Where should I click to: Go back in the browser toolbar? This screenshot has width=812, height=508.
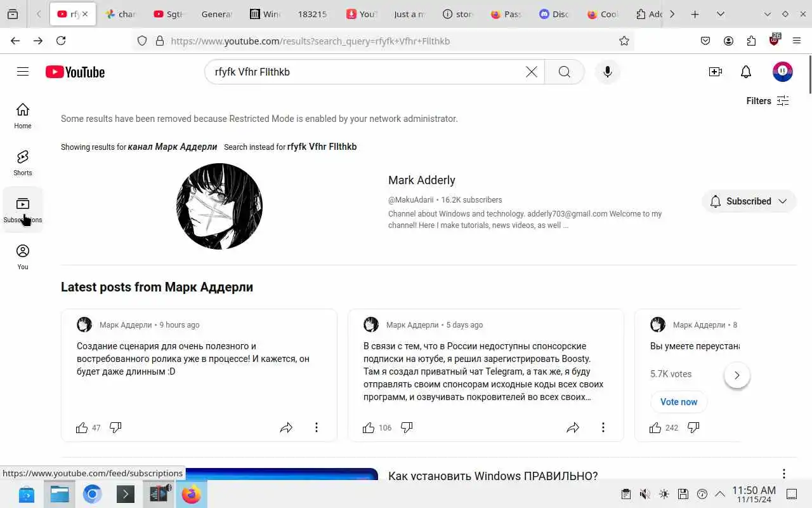coord(15,41)
